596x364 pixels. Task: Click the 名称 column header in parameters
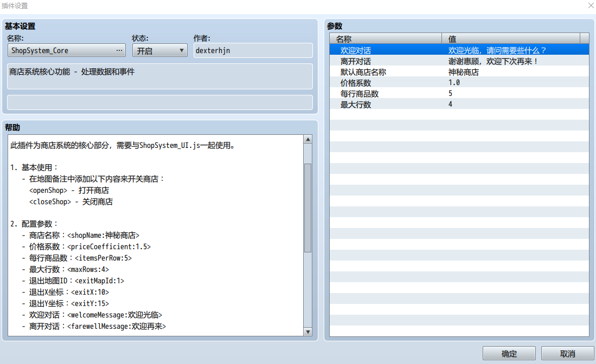tap(386, 38)
